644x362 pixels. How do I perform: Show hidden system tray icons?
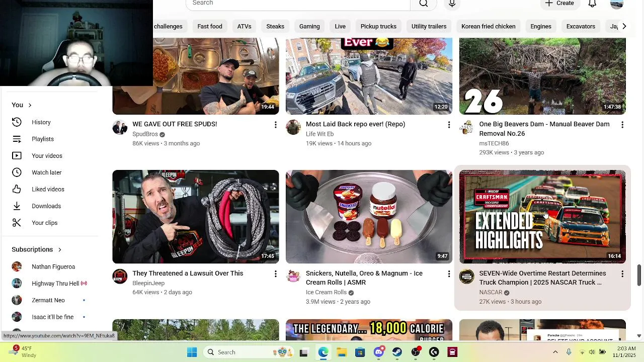coord(555,352)
